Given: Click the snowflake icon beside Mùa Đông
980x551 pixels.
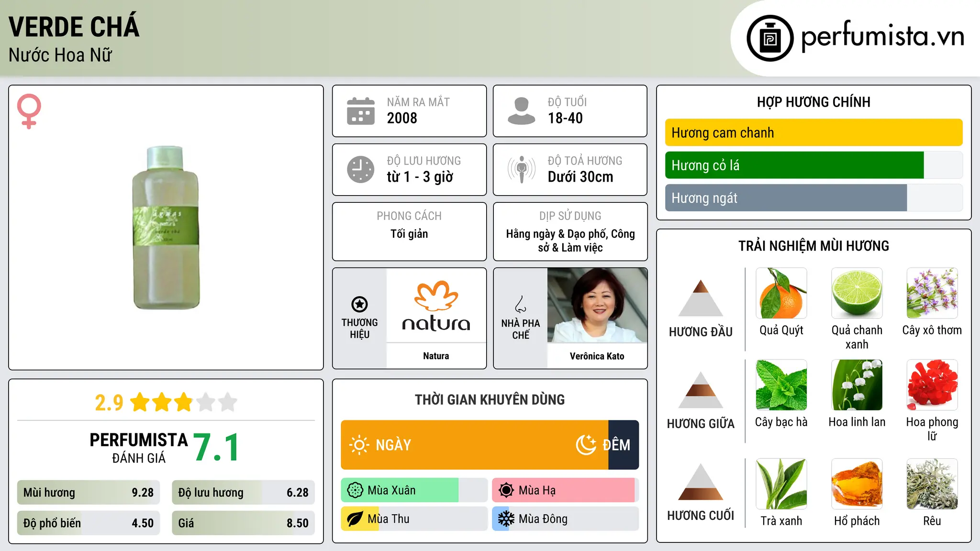Looking at the screenshot, I should tap(506, 519).
